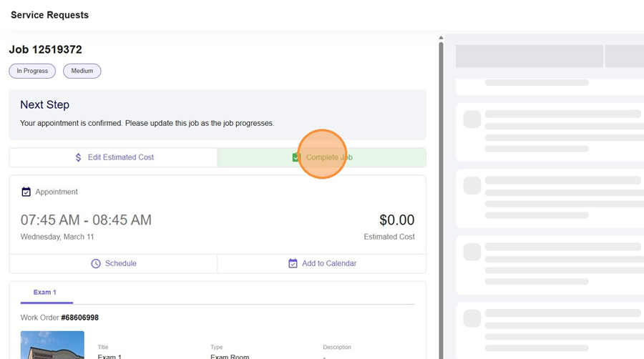
Task: Click the Appointment calendar-check icon
Action: pyautogui.click(x=26, y=192)
